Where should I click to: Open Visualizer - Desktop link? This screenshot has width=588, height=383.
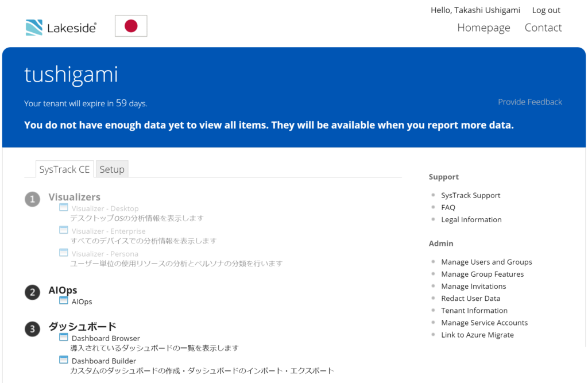pyautogui.click(x=105, y=208)
